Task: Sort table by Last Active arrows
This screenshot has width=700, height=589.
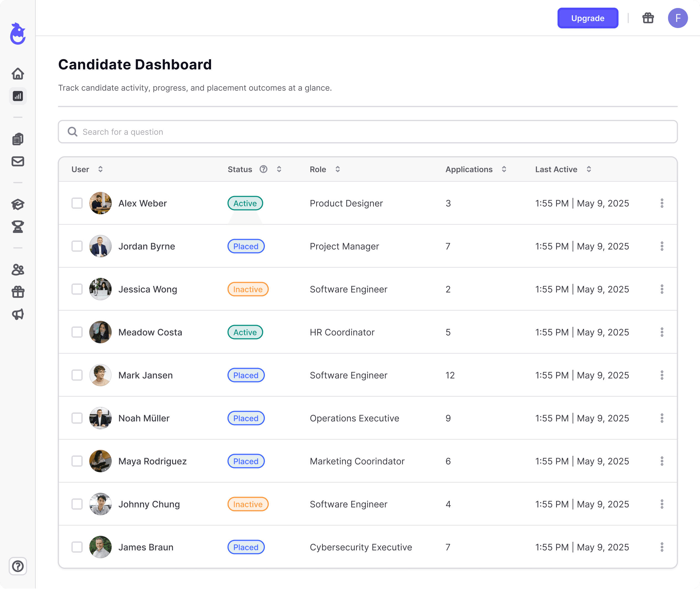Action: pyautogui.click(x=589, y=169)
